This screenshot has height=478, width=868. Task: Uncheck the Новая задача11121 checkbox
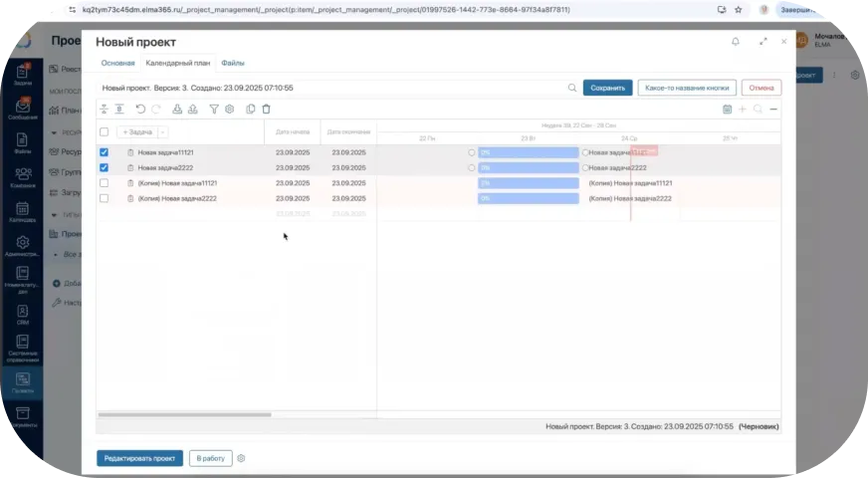point(105,152)
